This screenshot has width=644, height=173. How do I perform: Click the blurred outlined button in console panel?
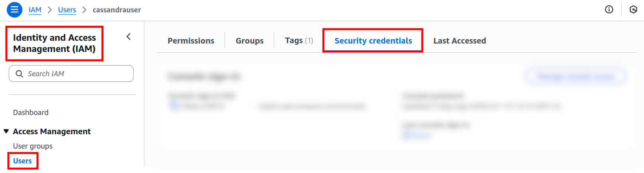(575, 76)
